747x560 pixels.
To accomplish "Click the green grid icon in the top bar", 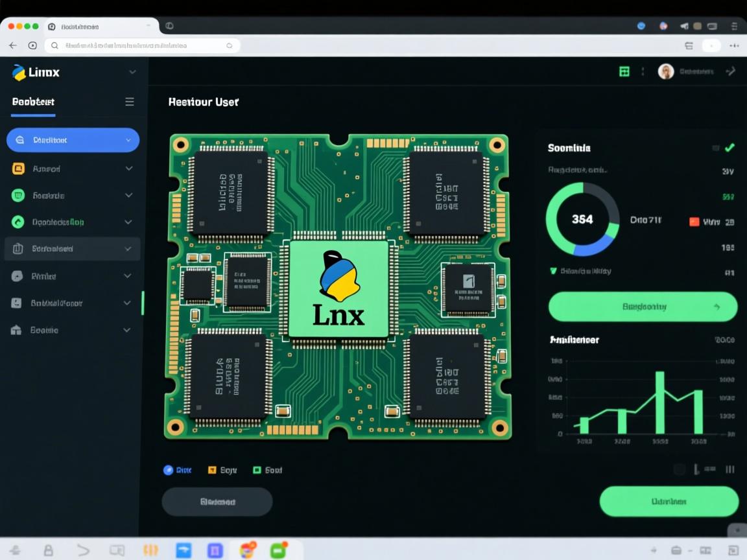I will tap(623, 71).
